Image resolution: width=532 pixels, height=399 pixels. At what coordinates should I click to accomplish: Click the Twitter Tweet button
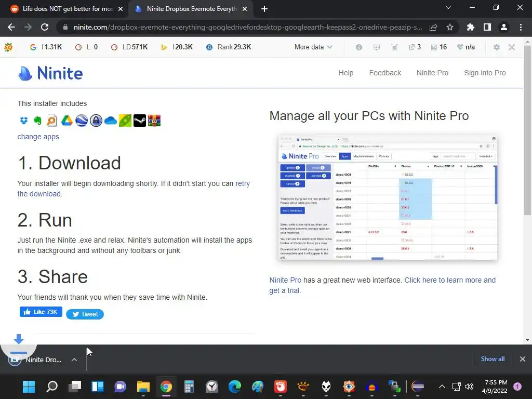(x=85, y=314)
